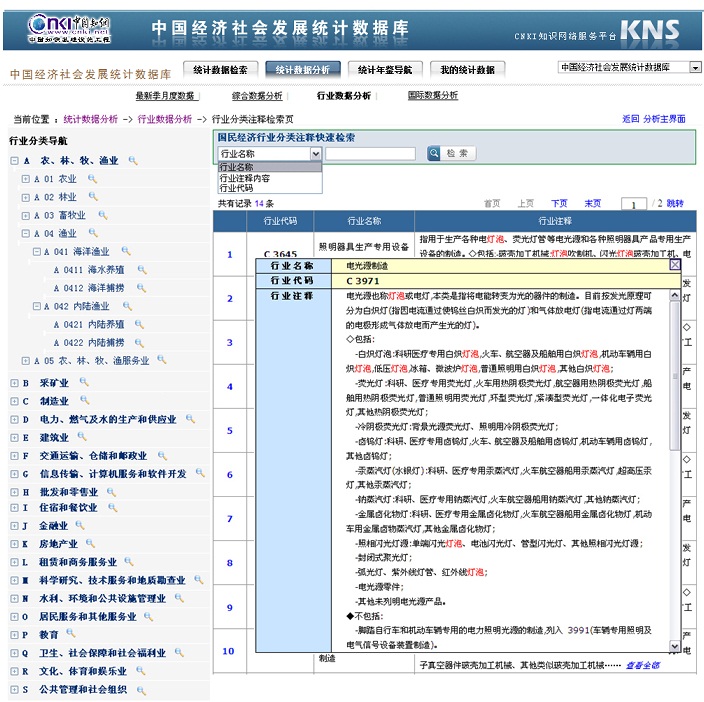Collapse the A 04 渔业 tree node
The height and width of the screenshot is (702, 704).
(25, 234)
